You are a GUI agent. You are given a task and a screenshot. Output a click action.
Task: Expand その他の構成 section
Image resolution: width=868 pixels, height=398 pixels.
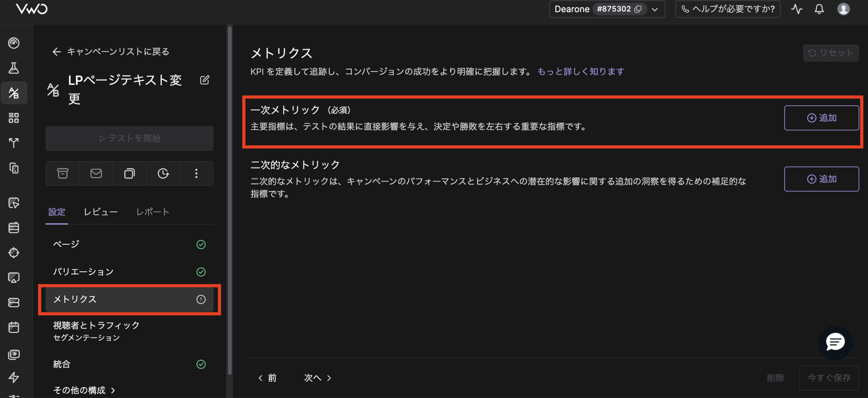(84, 390)
